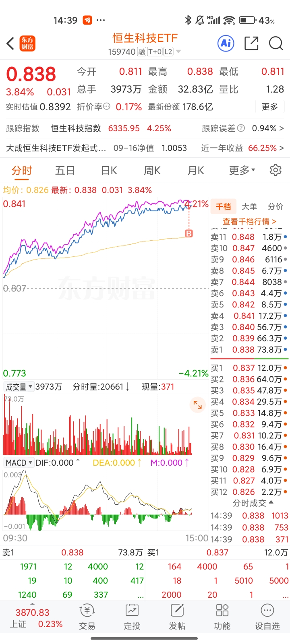The width and height of the screenshot is (290, 644).
Task: Select 卖1 0.838 order row
Action: point(249,350)
